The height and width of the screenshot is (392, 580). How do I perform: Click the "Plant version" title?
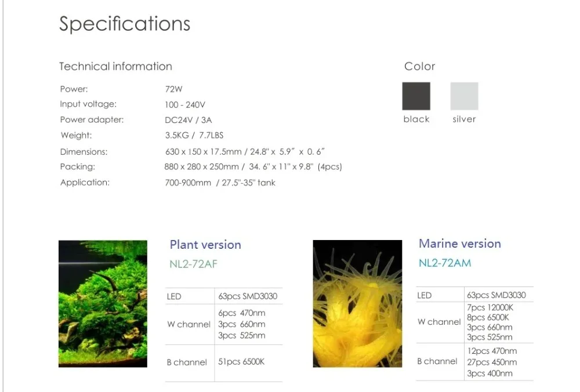click(205, 245)
